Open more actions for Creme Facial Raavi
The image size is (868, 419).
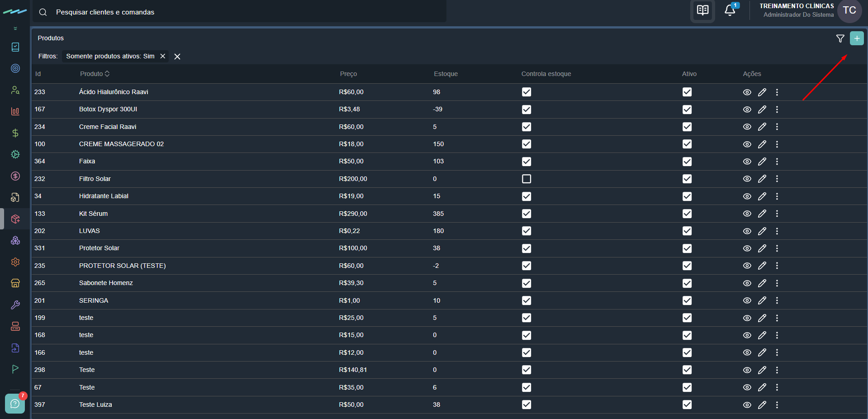click(777, 127)
